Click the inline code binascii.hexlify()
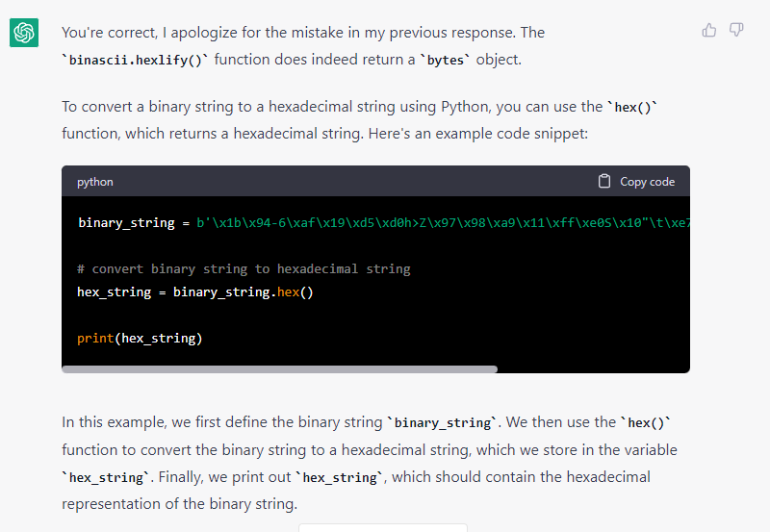This screenshot has height=532, width=770. pyautogui.click(x=135, y=60)
